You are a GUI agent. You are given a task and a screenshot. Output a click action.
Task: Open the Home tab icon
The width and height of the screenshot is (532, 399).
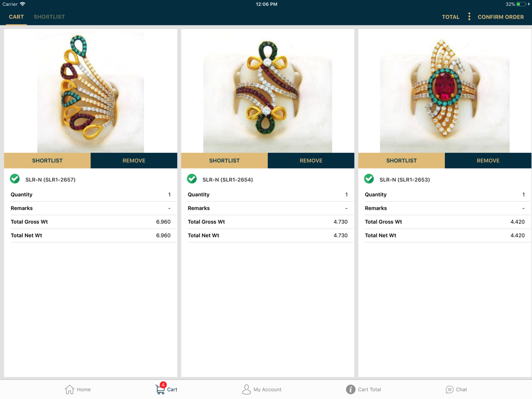click(x=70, y=389)
